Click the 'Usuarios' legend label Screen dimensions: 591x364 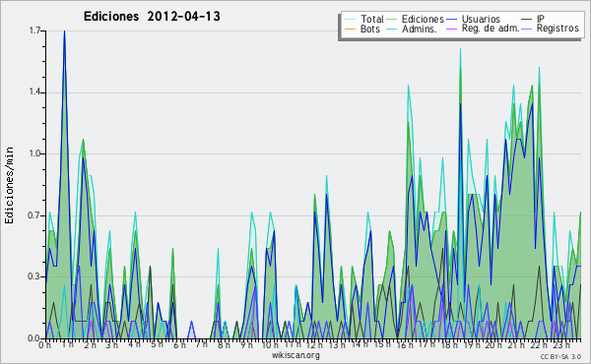pyautogui.click(x=481, y=19)
